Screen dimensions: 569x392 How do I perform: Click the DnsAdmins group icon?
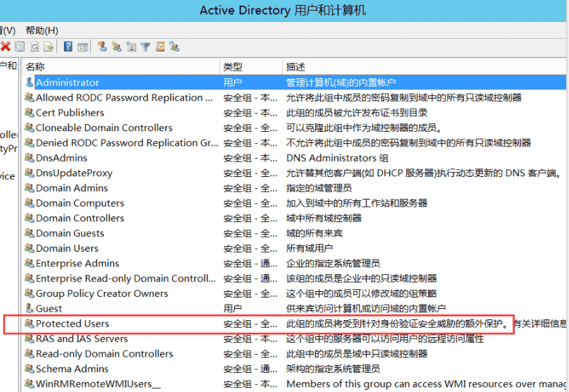30,157
